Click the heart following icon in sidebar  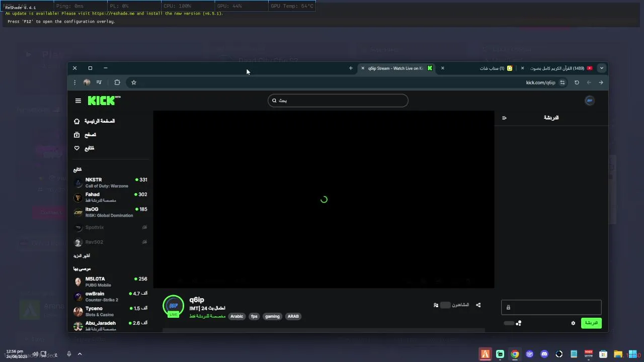pyautogui.click(x=77, y=148)
